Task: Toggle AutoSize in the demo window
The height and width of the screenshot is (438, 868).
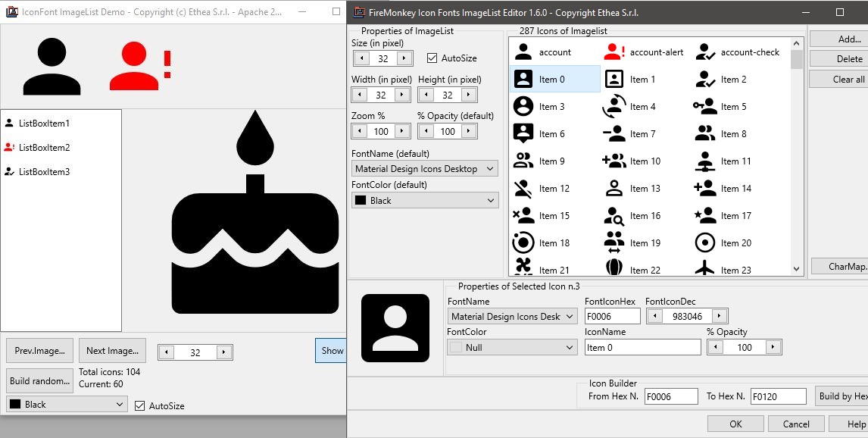Action: 140,405
